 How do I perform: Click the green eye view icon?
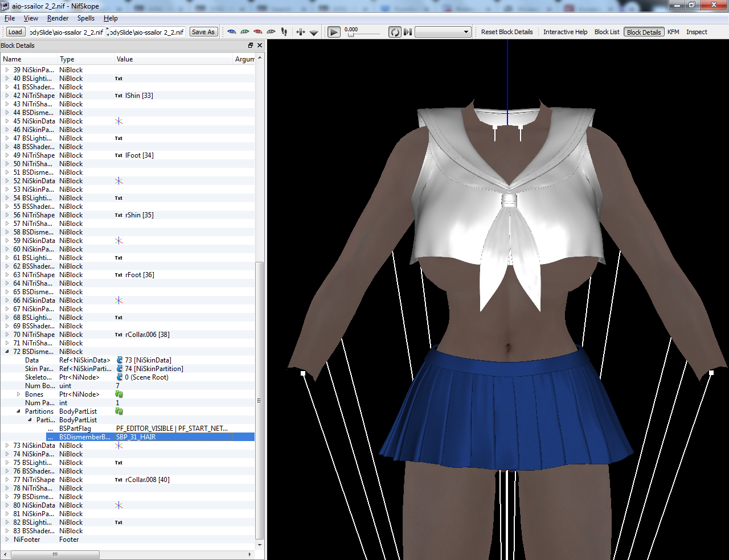click(x=245, y=32)
